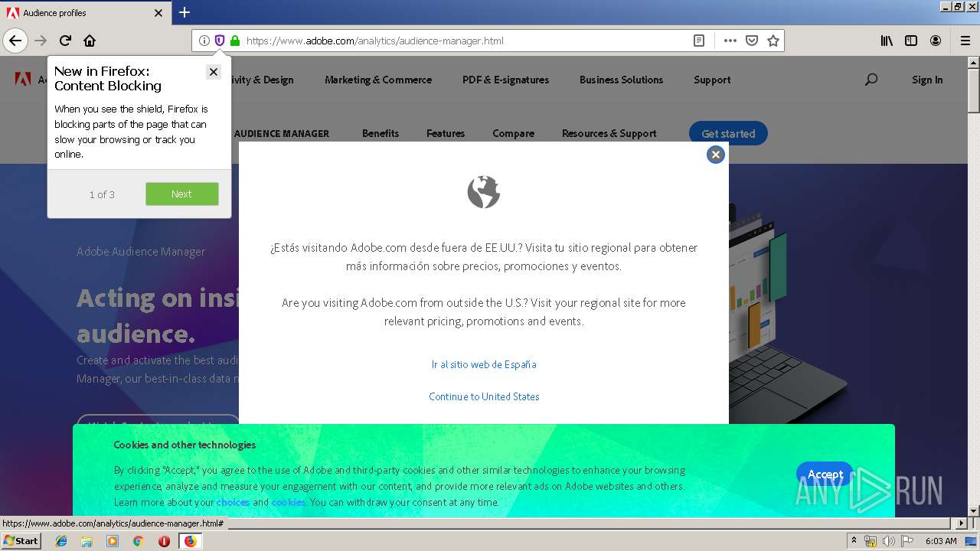Open page actions three-dot menu
Viewport: 980px width, 551px height.
[730, 41]
